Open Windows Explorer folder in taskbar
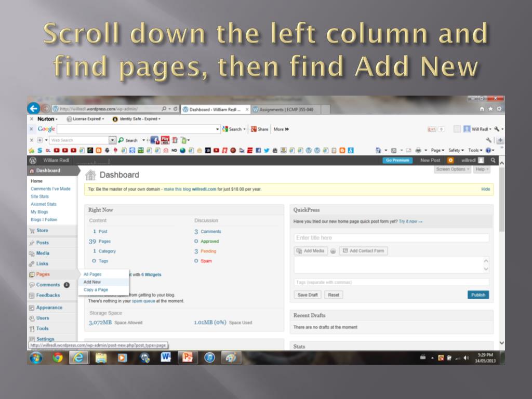The image size is (532, 399). tap(101, 357)
